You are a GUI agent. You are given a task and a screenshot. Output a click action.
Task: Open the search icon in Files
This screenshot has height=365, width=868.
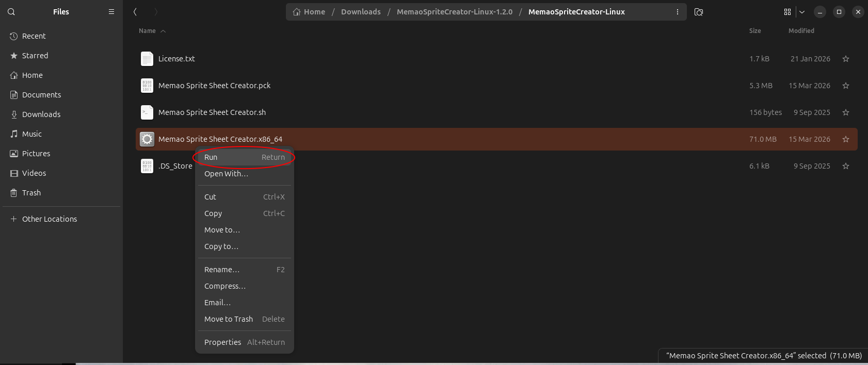tap(11, 12)
